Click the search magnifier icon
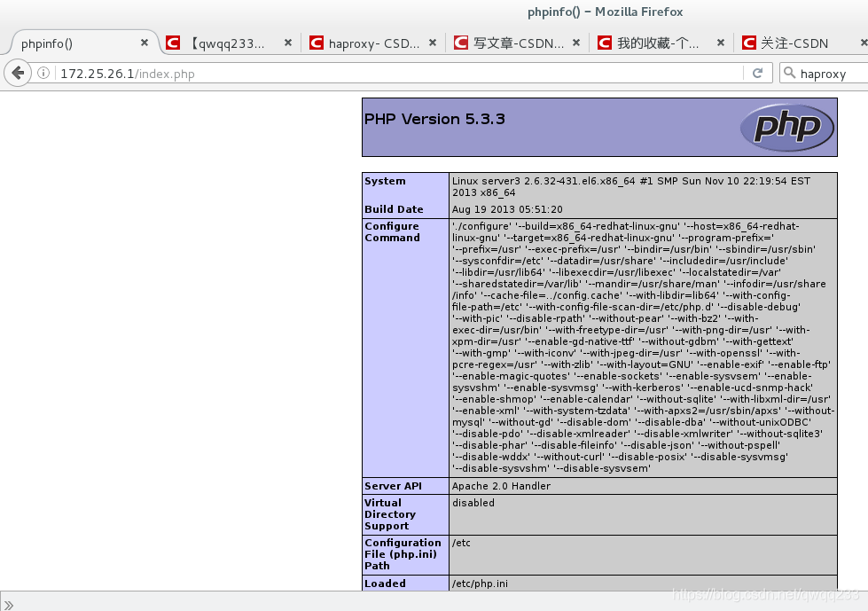Screen dimensions: 868x611 point(790,73)
